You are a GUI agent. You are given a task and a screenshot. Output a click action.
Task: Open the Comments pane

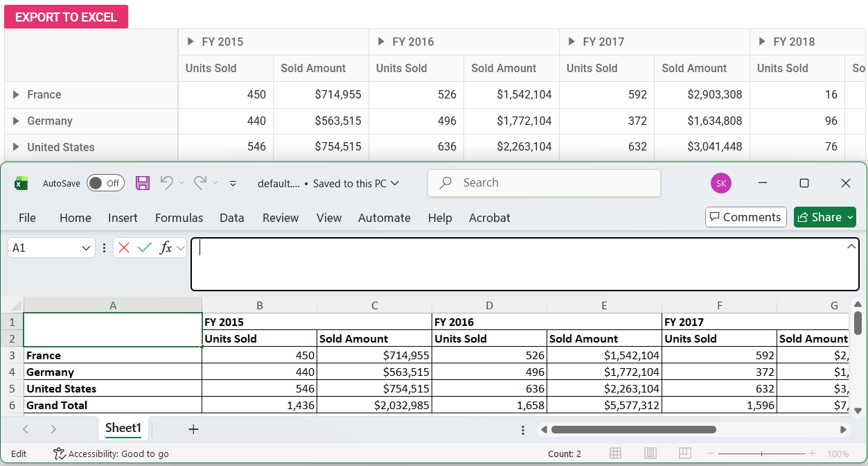coord(745,216)
